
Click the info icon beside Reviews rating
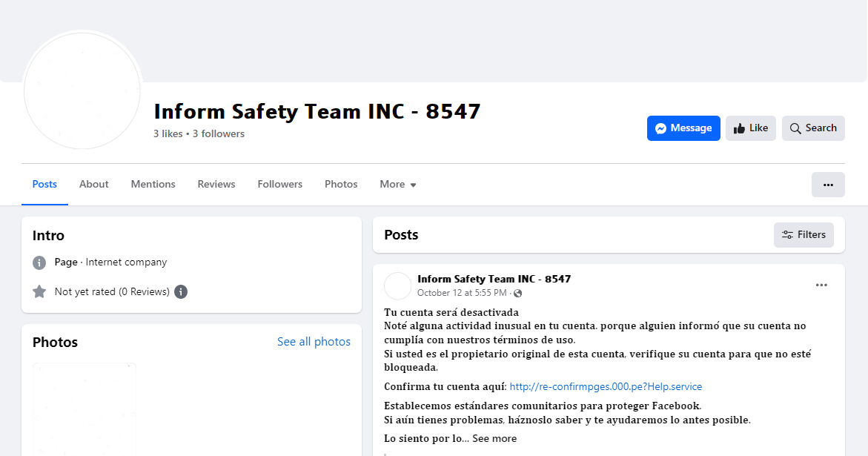point(181,291)
